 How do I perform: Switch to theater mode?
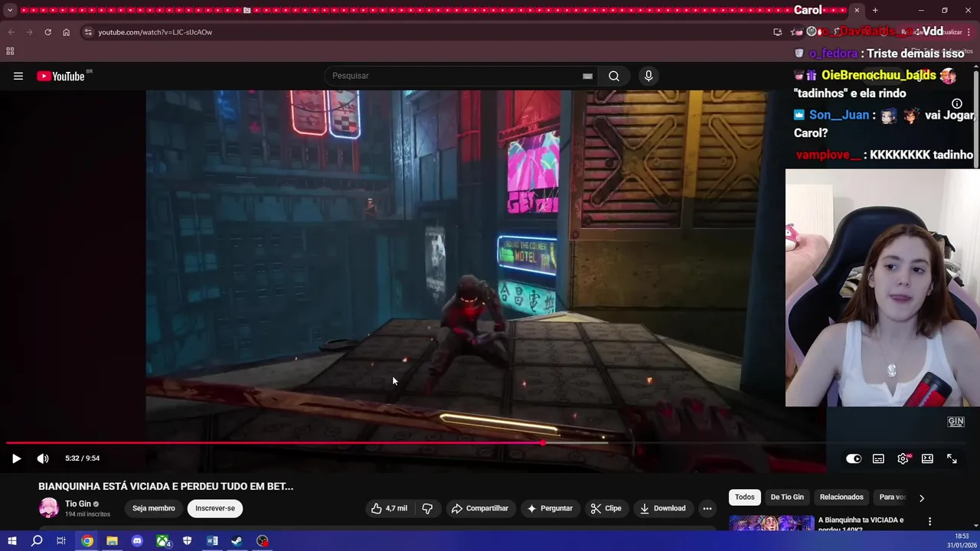coord(927,458)
